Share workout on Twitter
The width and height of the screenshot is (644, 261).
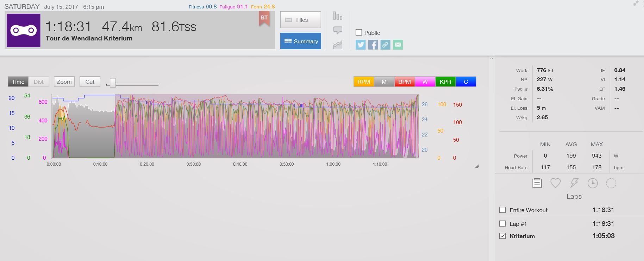tap(361, 45)
